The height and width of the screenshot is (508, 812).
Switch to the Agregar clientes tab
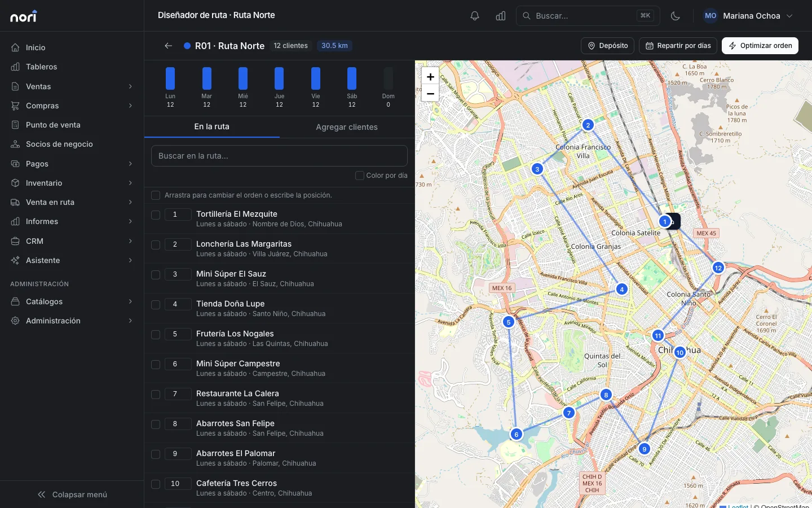(347, 127)
